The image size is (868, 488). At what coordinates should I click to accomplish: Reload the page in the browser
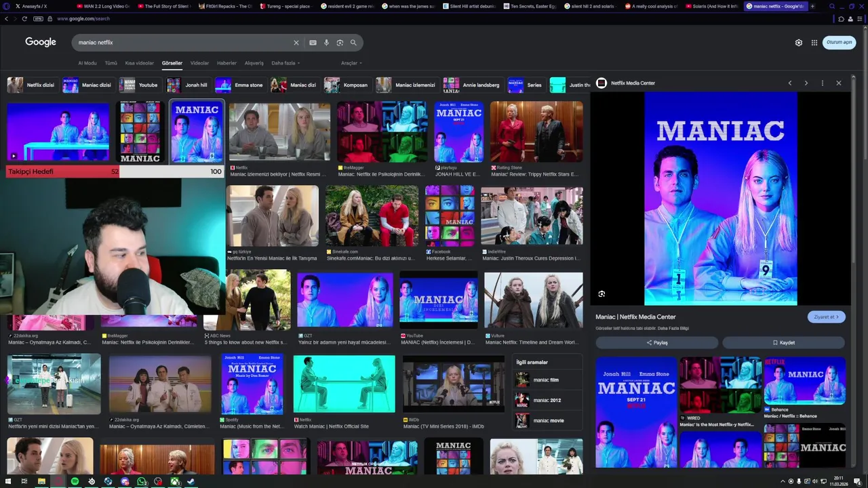(x=24, y=18)
